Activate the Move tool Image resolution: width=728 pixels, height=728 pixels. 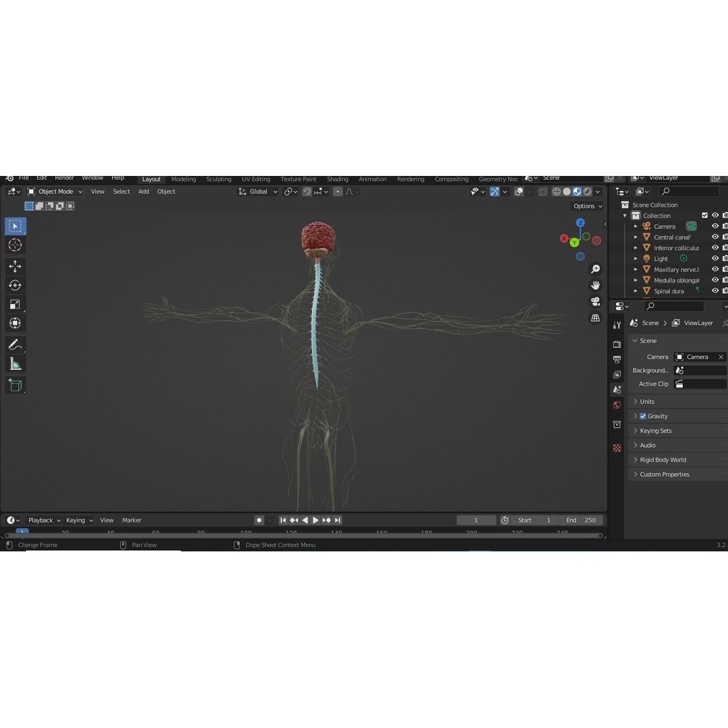(15, 266)
